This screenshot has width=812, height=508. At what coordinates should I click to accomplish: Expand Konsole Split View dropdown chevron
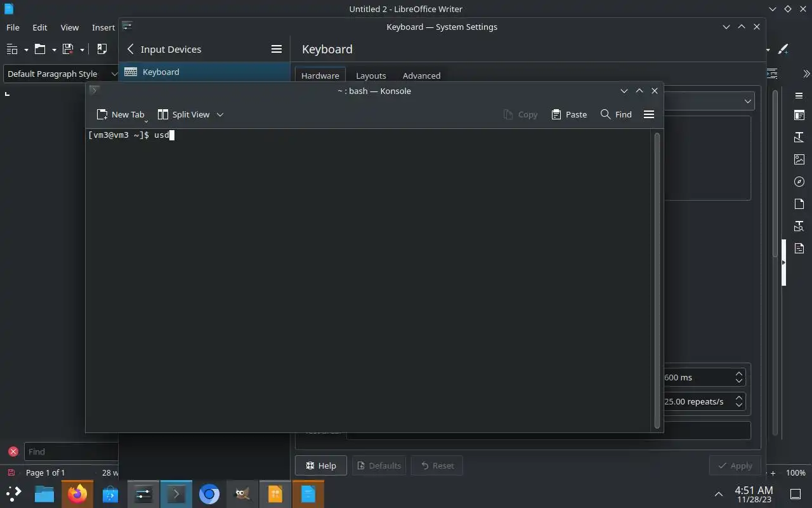click(220, 114)
